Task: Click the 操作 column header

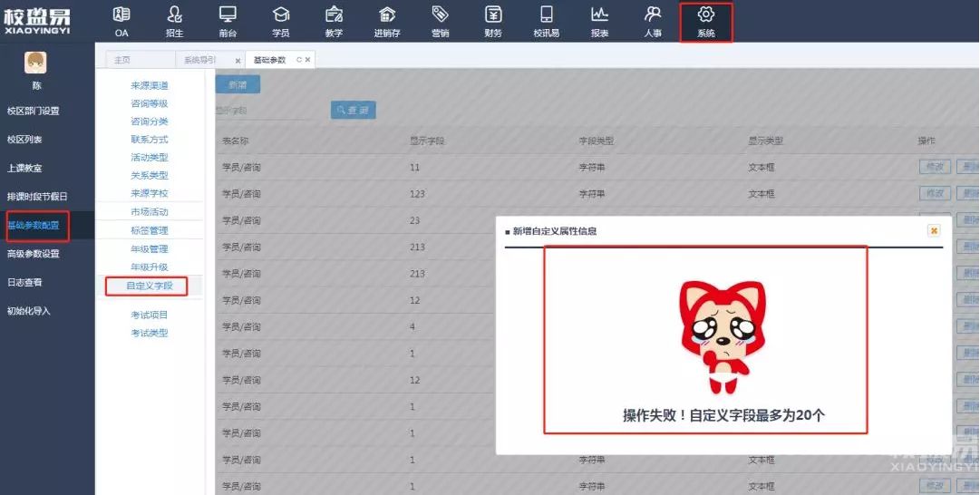Action: coord(927,141)
